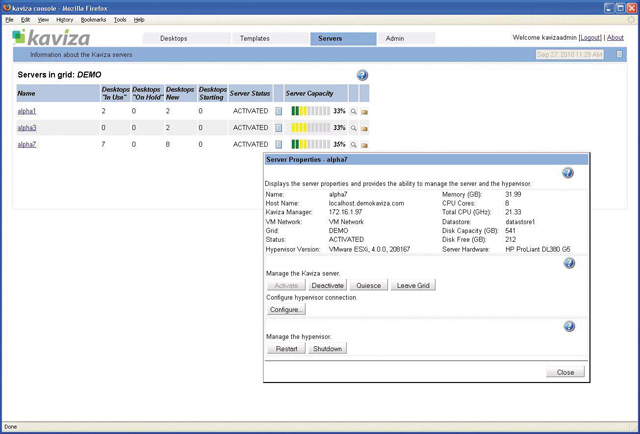Click the Firefox icon in title bar
Screen dimensions: 640x434
pyautogui.click(x=7, y=7)
